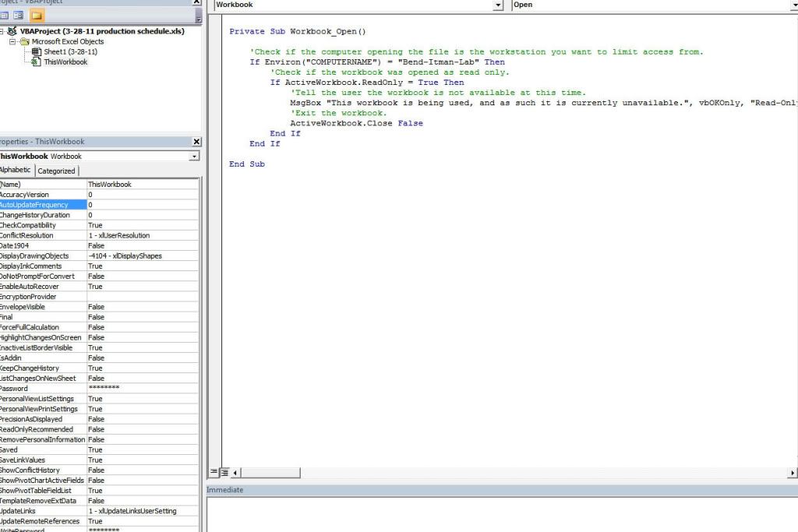The image size is (798, 532).
Task: Open the ThisWorkbook object dropdown in Properties
Action: point(194,156)
